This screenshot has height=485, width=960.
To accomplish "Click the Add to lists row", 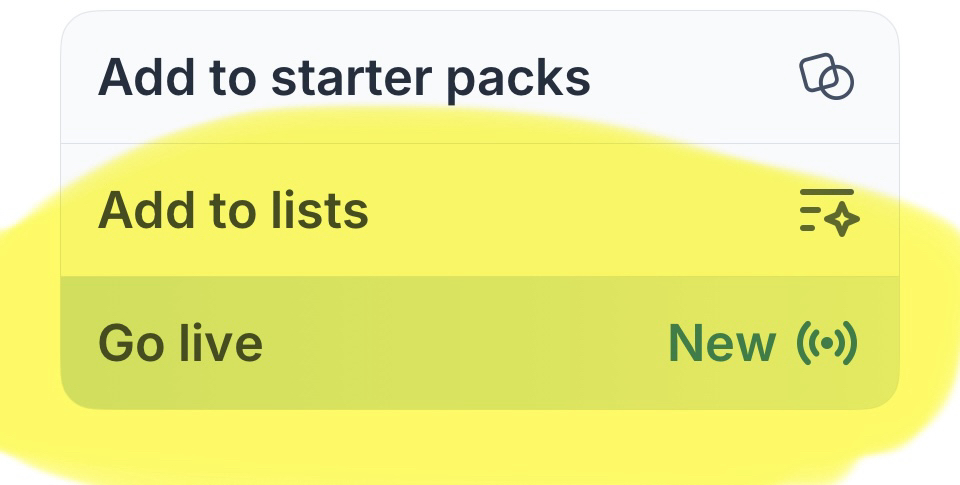I will (480, 211).
